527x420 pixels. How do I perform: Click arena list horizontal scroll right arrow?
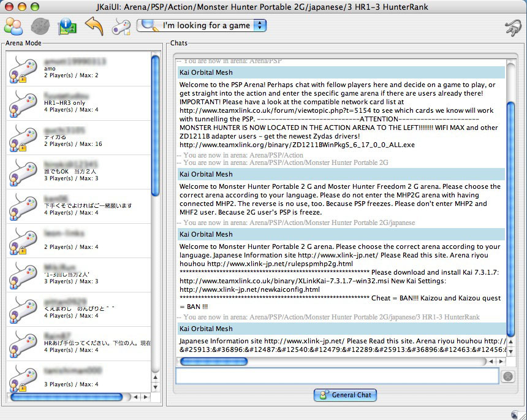145,397
